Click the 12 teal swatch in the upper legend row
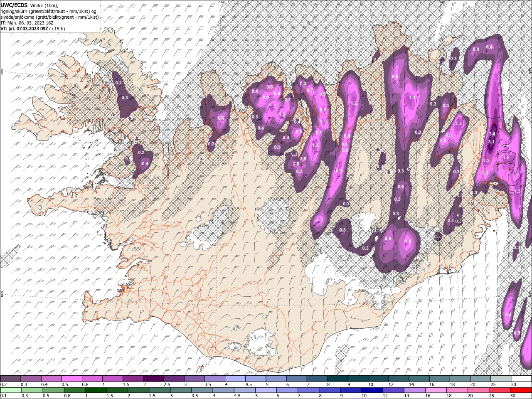 click(399, 379)
